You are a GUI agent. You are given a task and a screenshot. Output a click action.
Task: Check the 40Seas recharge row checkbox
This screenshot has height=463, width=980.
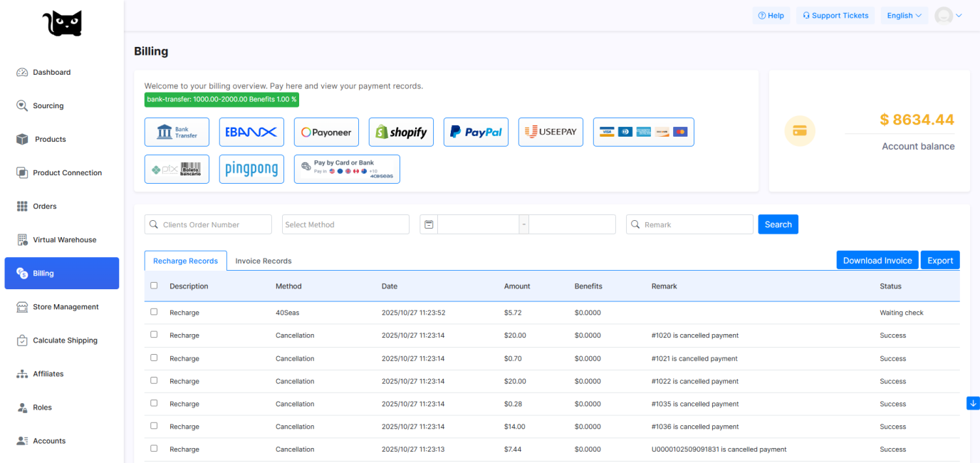(x=154, y=312)
